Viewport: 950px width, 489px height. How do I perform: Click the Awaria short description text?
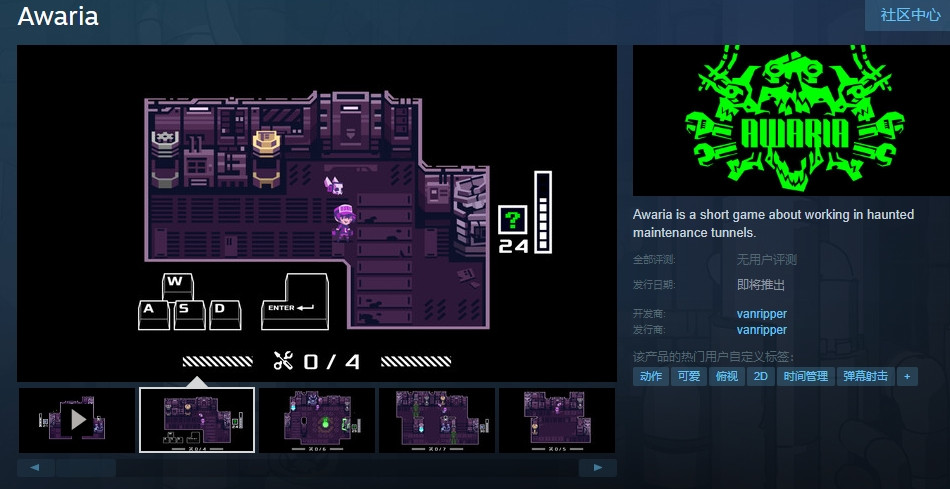point(774,223)
